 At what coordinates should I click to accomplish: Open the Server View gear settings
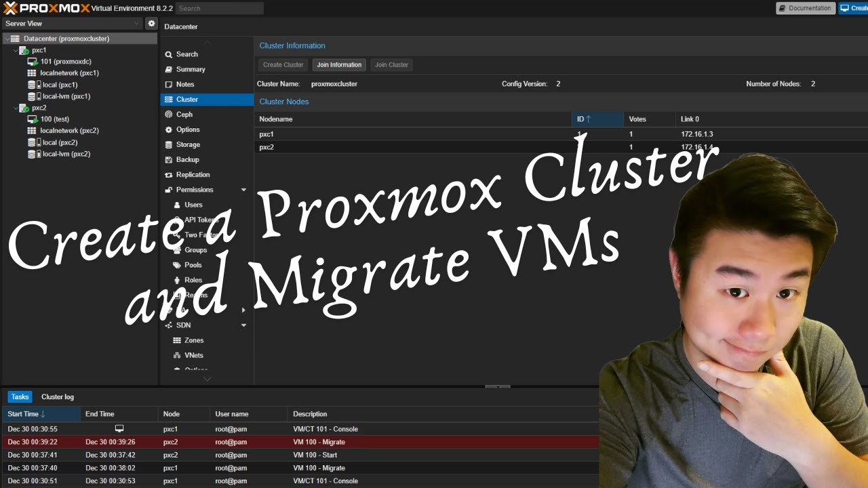click(151, 24)
